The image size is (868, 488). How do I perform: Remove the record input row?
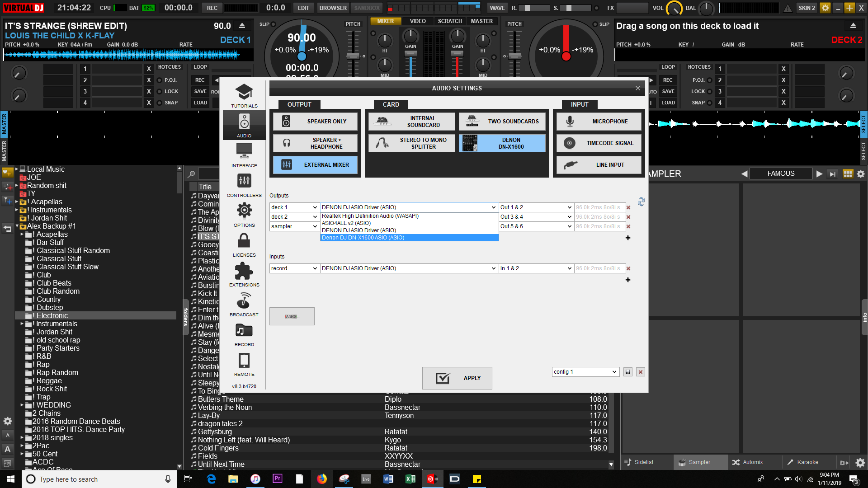point(628,268)
